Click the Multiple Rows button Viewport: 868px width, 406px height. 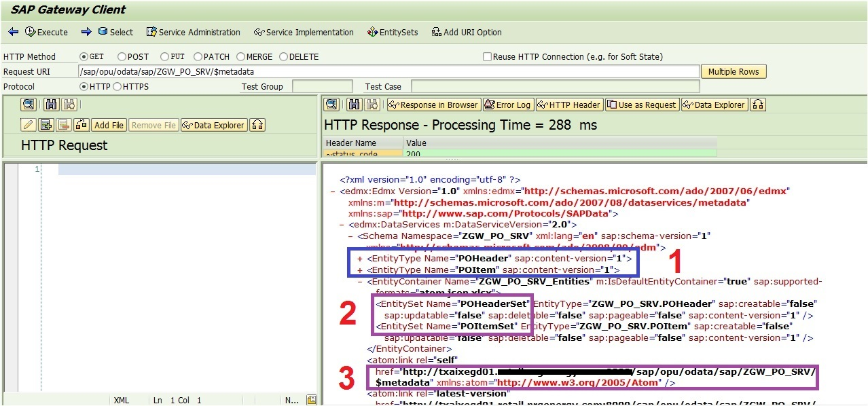[733, 71]
